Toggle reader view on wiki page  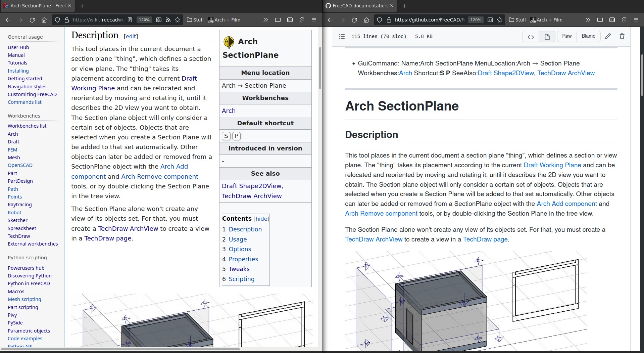(x=130, y=20)
